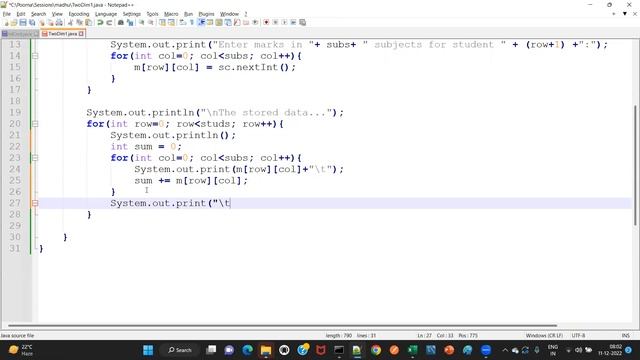Viewport: 640px width, 360px height.
Task: Click the Replace toolbar icon
Action: click(x=130, y=22)
